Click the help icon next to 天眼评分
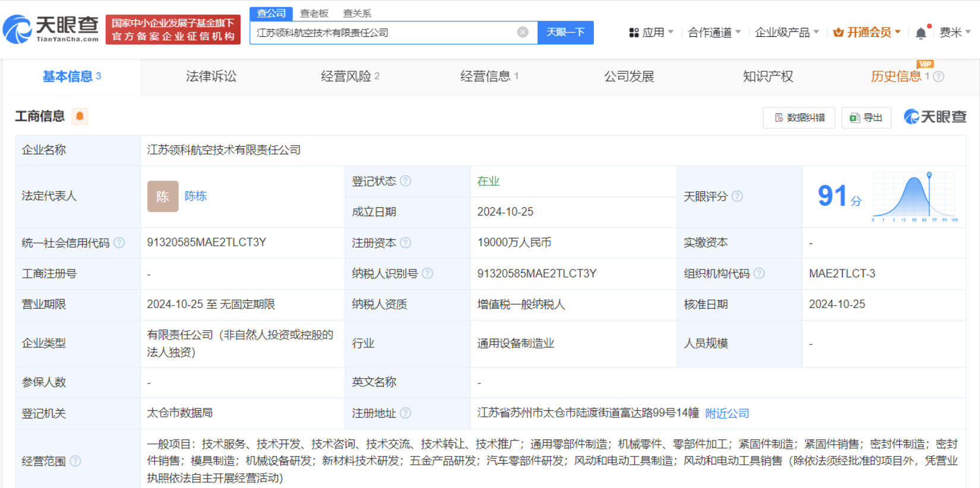 tap(737, 197)
